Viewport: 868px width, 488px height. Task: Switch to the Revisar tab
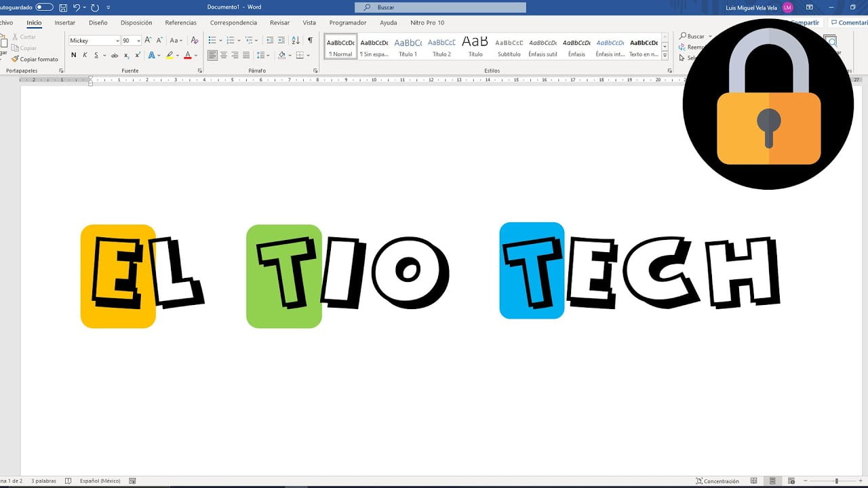tap(279, 22)
